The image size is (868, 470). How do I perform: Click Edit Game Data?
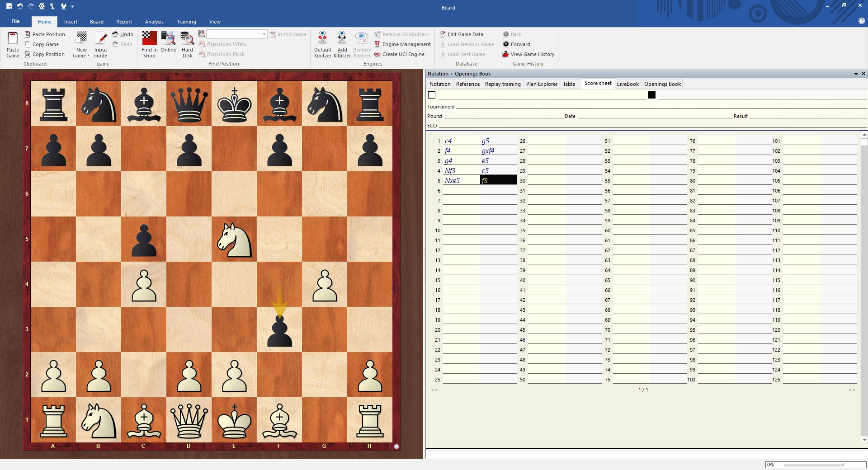[465, 34]
